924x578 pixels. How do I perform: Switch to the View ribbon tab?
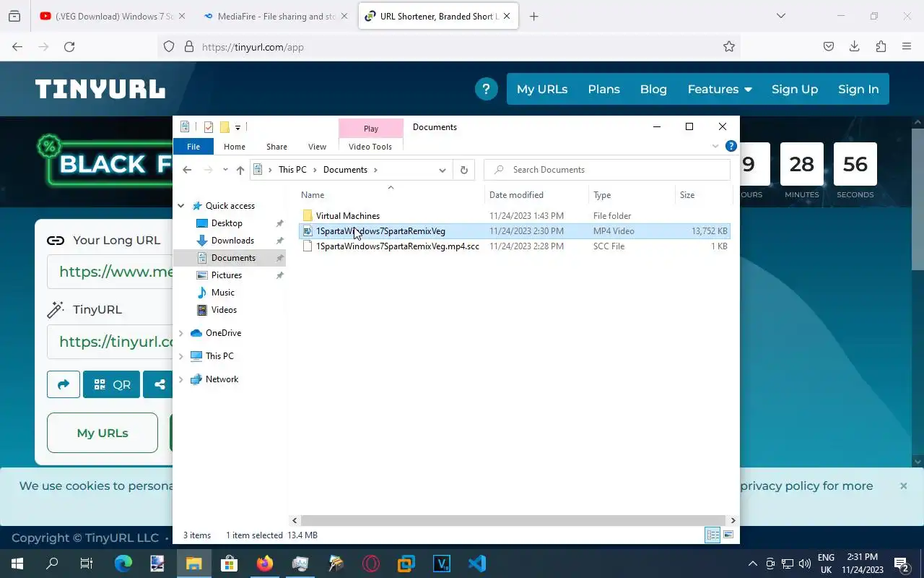coord(317,147)
